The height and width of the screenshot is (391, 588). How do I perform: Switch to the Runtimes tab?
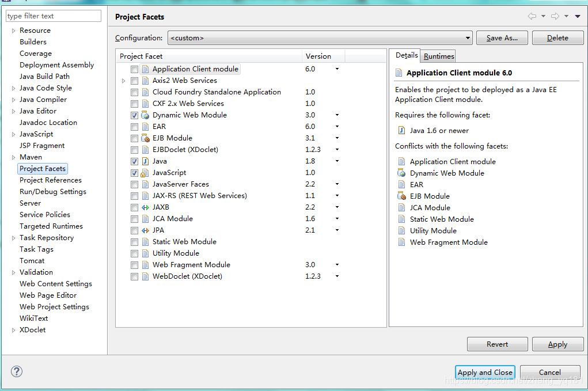(439, 56)
